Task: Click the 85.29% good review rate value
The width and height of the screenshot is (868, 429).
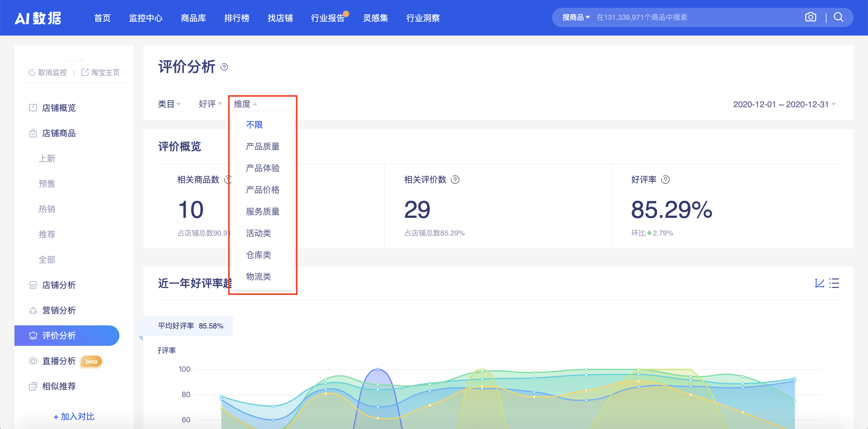Action: click(x=671, y=209)
